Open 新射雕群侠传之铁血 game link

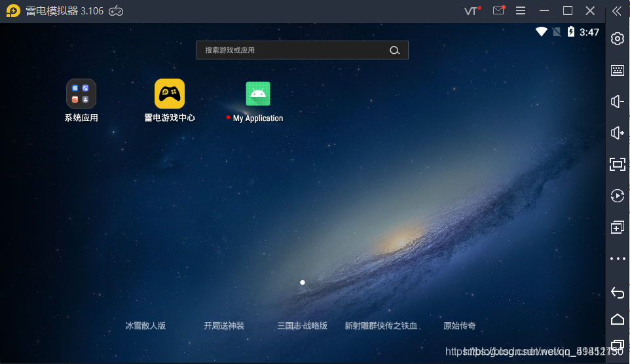[x=381, y=326]
